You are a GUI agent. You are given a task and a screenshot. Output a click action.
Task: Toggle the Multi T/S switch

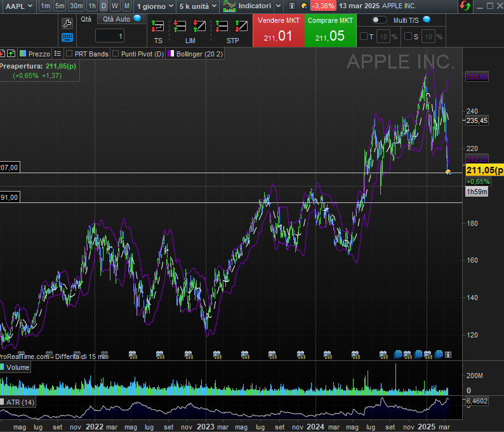[379, 20]
